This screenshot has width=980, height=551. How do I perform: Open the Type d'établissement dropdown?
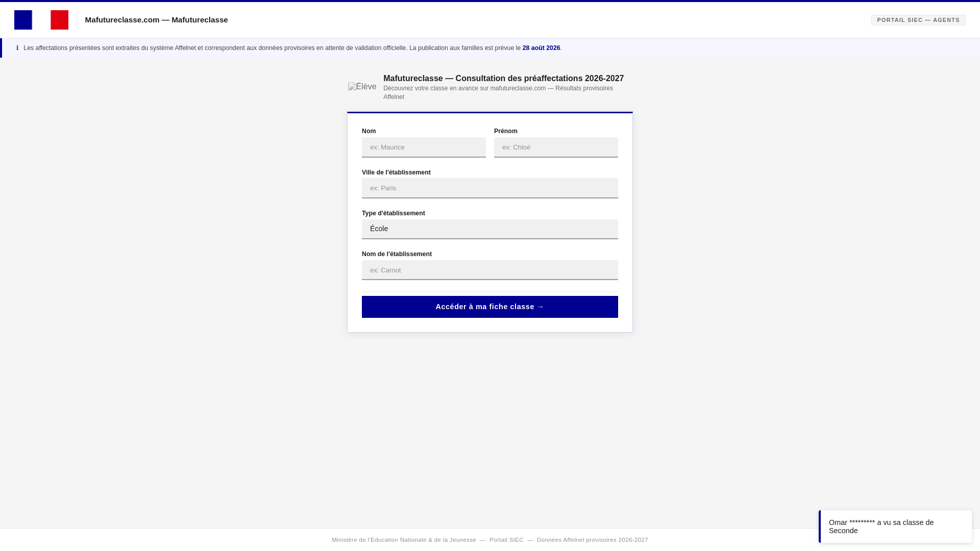[490, 229]
